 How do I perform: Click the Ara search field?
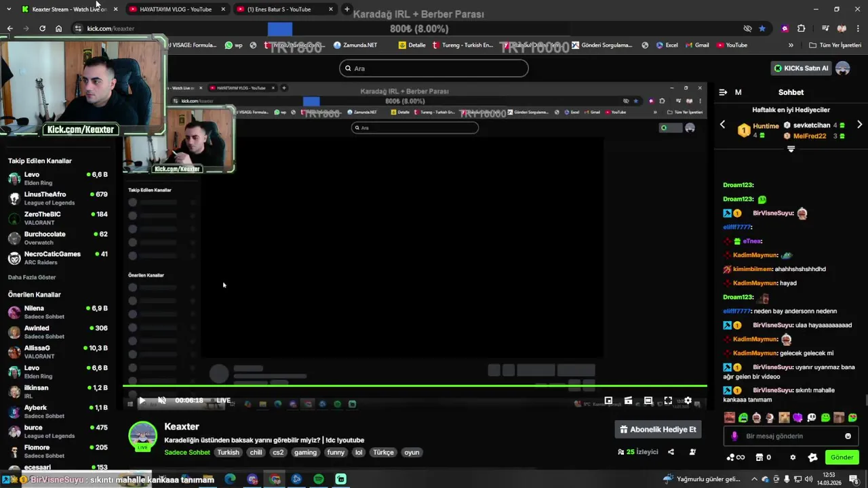433,68
